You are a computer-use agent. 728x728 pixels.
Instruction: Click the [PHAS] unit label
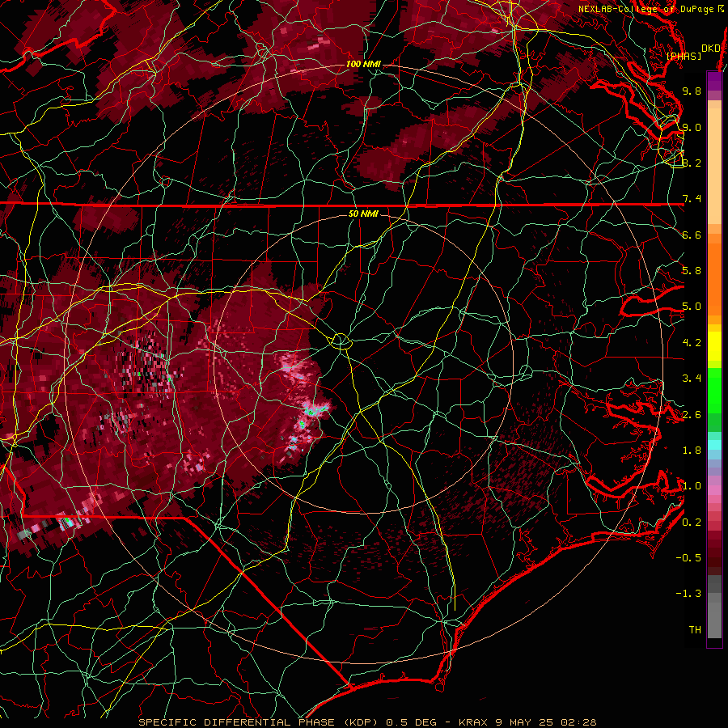click(x=684, y=56)
